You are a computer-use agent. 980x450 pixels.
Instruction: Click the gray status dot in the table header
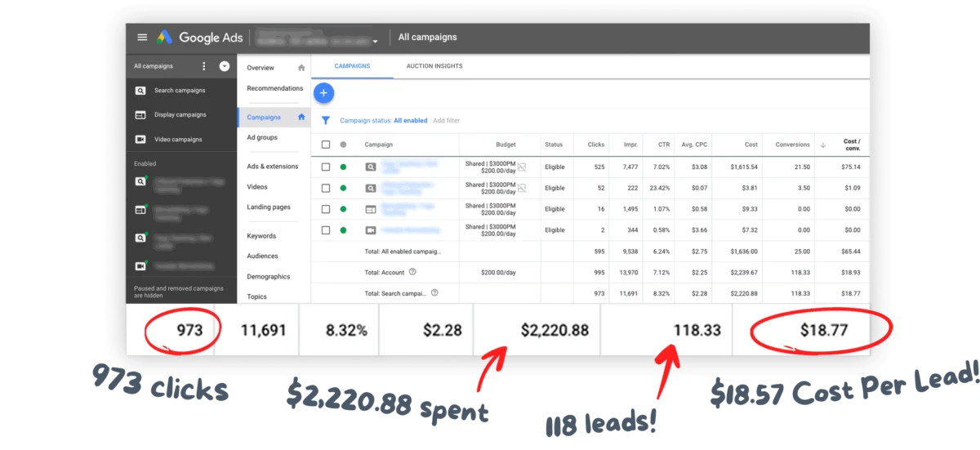pos(343,145)
